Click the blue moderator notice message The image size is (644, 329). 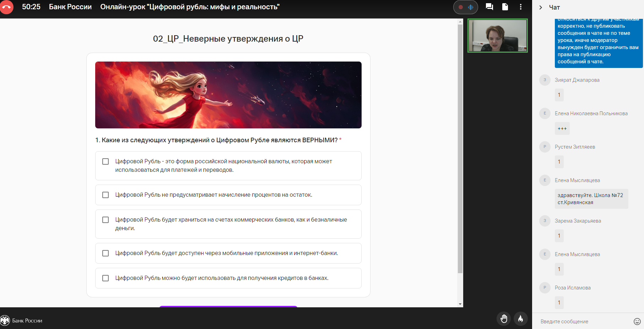click(x=599, y=43)
